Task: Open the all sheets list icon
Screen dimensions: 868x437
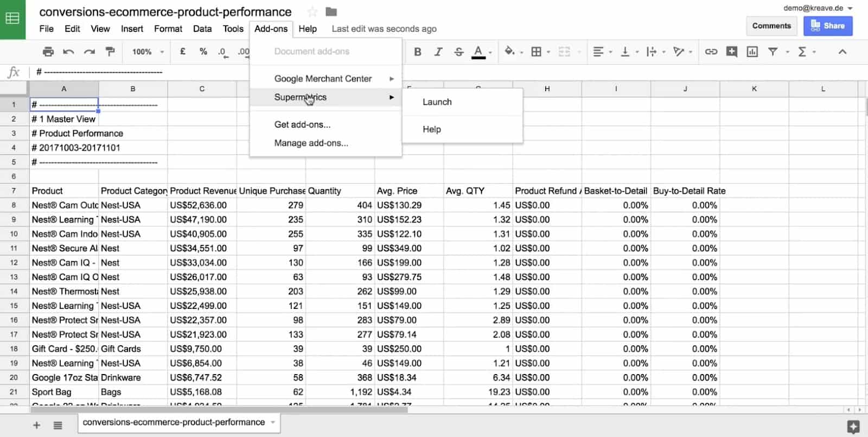Action: click(x=58, y=425)
